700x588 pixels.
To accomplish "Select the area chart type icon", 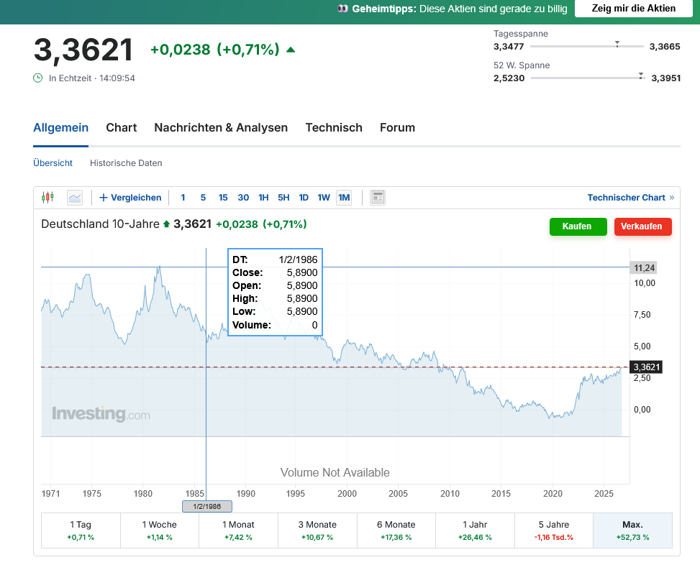I will coord(75,197).
